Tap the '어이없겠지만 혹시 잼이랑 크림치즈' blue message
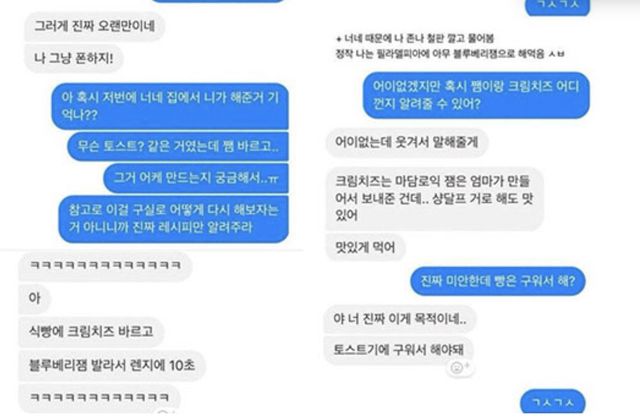This screenshot has width=640, height=418. click(476, 95)
